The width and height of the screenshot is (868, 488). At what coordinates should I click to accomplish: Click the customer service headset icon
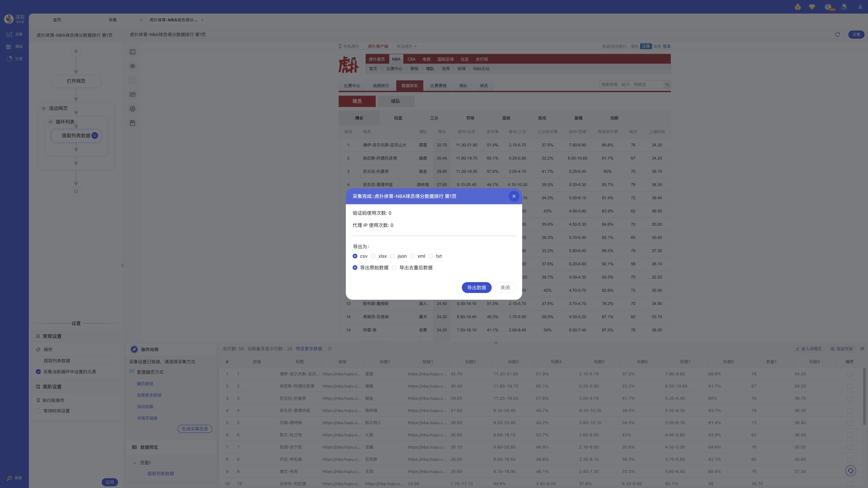click(x=851, y=471)
